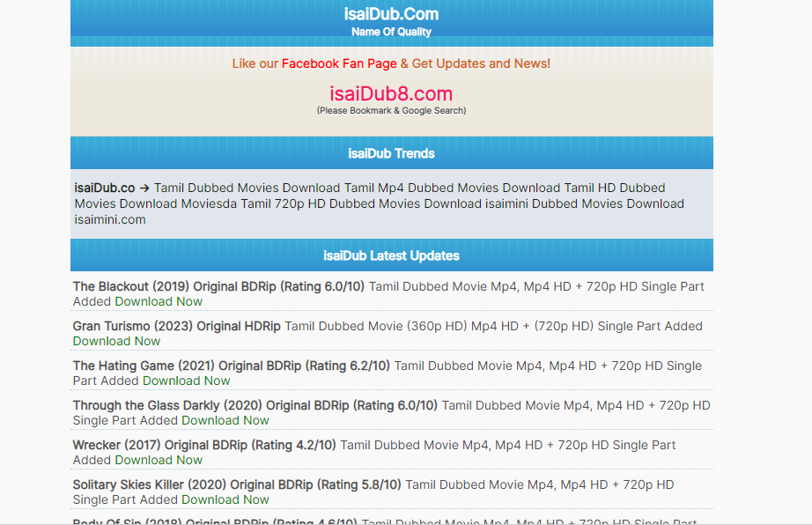Open The Hating Game (2021) entry
Viewport: 812px width, 525px height.
232,366
